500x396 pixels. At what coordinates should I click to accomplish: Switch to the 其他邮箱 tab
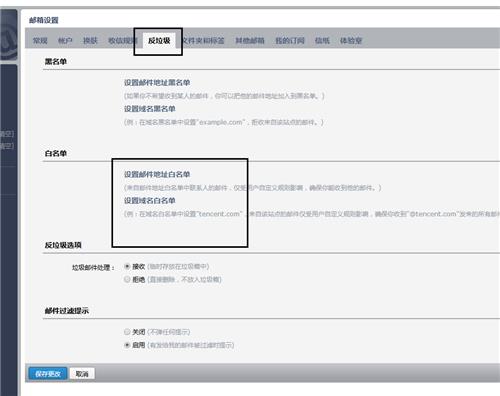[250, 41]
